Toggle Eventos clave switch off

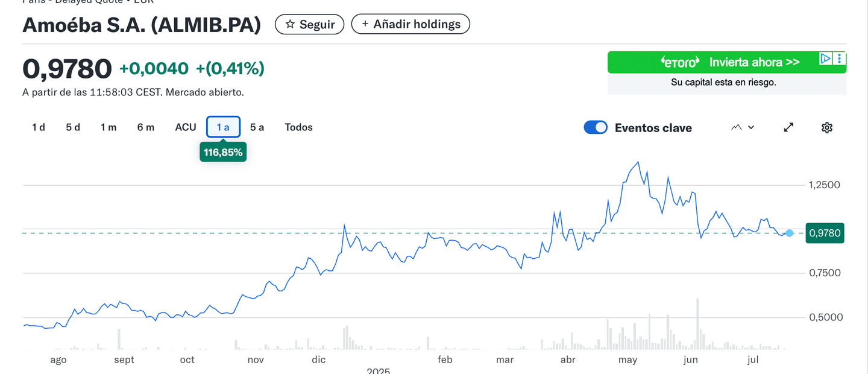click(596, 127)
